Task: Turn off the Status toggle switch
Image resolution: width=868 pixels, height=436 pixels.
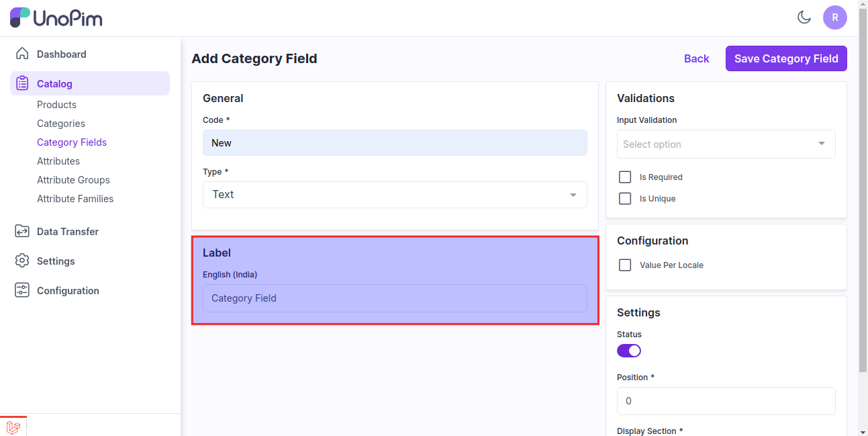Action: pos(629,351)
